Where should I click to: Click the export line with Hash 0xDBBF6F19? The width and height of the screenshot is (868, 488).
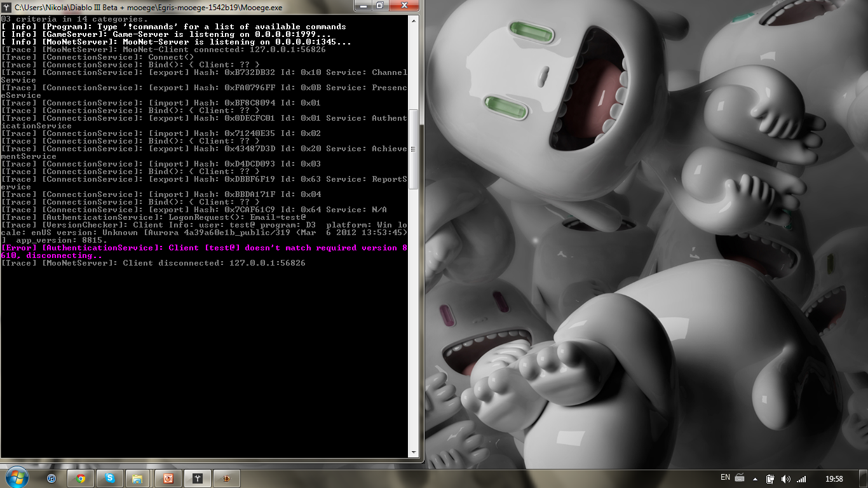tap(204, 183)
